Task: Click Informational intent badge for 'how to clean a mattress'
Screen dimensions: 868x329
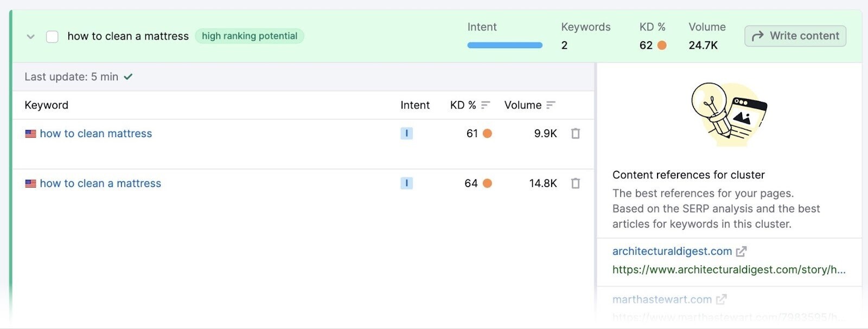Action: (406, 183)
